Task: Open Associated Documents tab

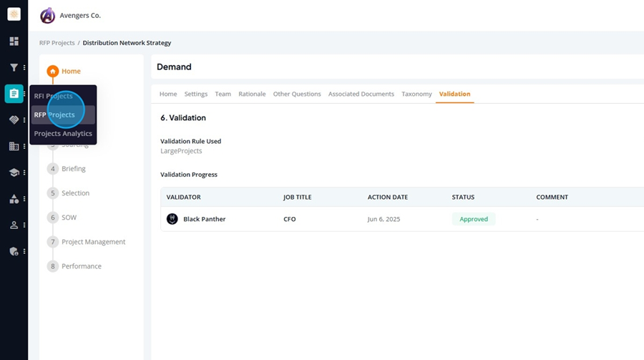Action: pyautogui.click(x=361, y=94)
